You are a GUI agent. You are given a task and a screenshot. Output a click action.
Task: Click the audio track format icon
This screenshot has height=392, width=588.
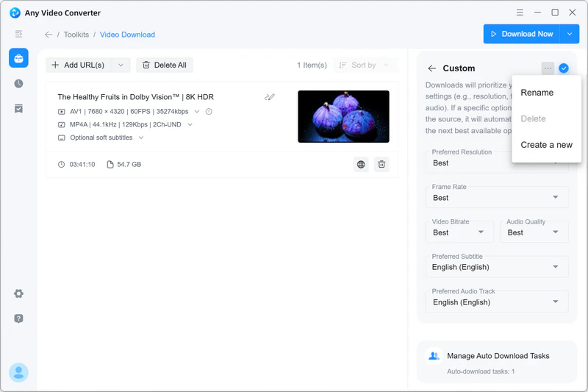click(x=62, y=124)
